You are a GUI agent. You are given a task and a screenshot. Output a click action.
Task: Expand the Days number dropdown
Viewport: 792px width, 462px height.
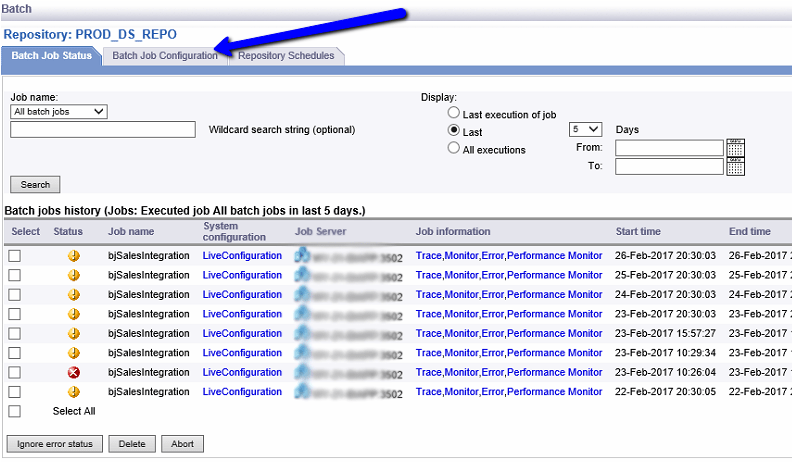(585, 129)
